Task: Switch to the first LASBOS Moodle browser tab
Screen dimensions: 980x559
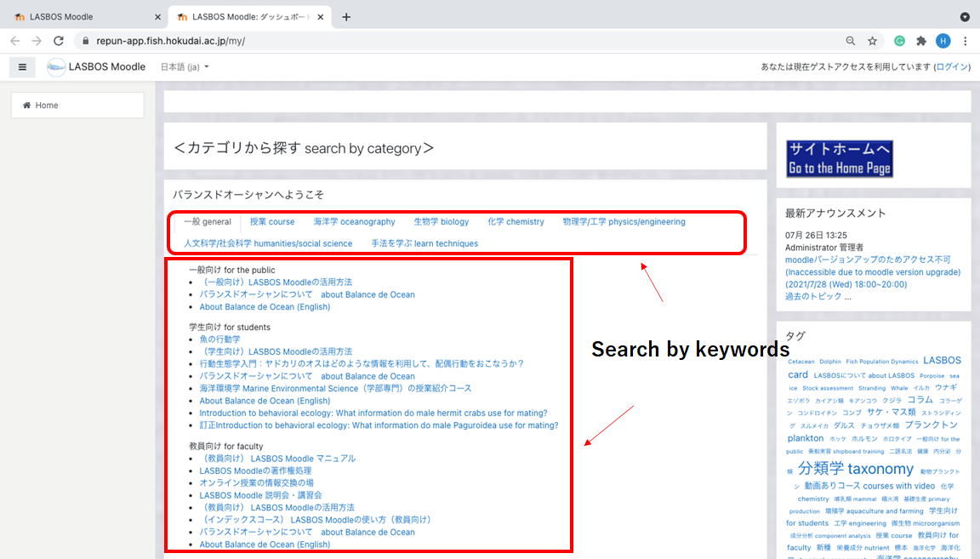Action: (83, 17)
